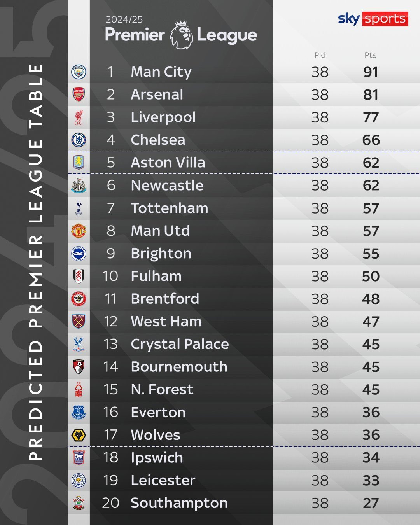Click the Man City club crest
The height and width of the screenshot is (525, 420).
[79, 72]
